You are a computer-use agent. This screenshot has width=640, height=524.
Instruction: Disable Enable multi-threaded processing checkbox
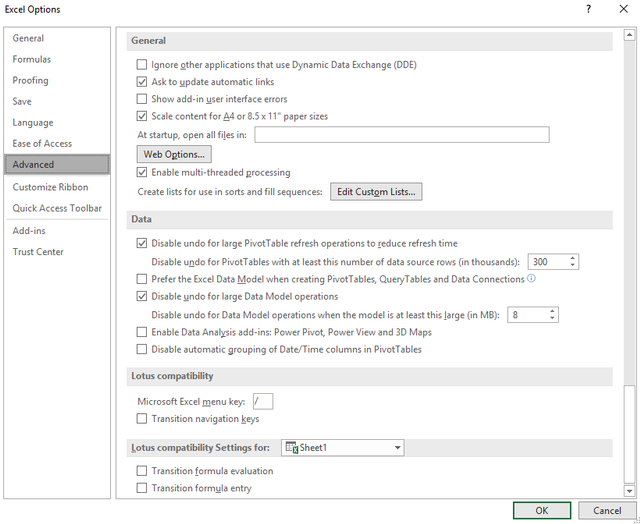pos(141,172)
